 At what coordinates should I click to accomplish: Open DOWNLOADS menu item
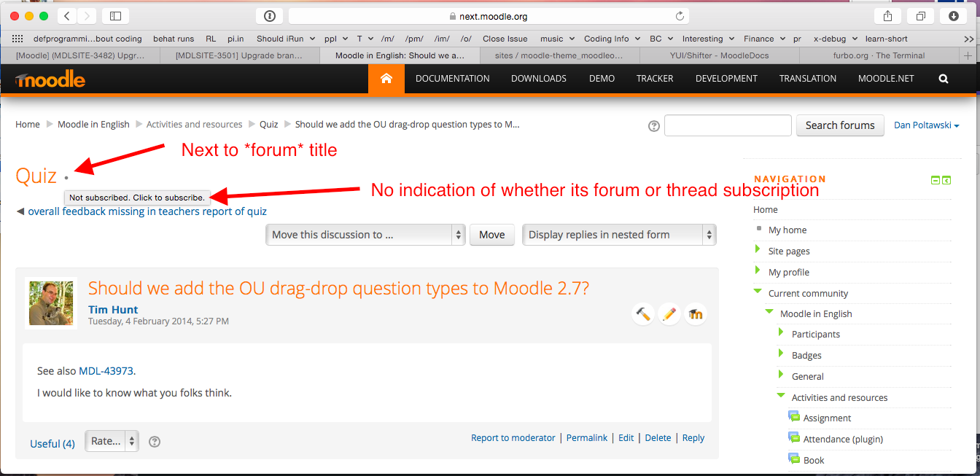coord(539,79)
